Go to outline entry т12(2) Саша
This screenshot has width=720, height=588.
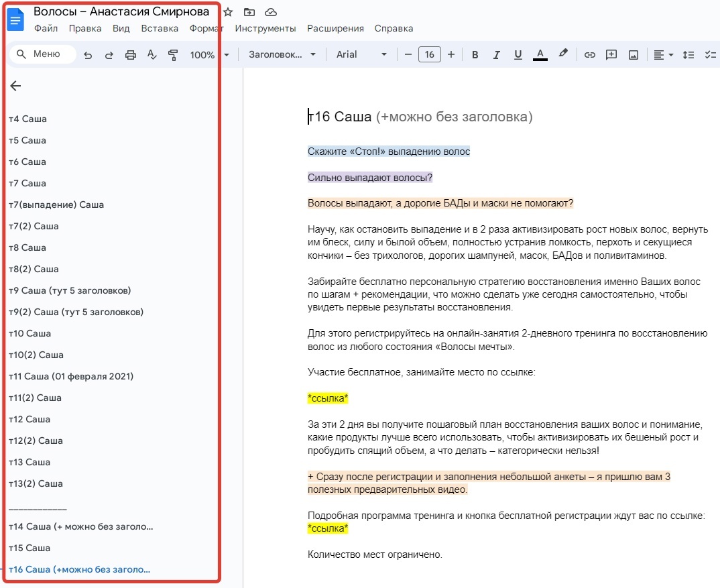point(36,441)
